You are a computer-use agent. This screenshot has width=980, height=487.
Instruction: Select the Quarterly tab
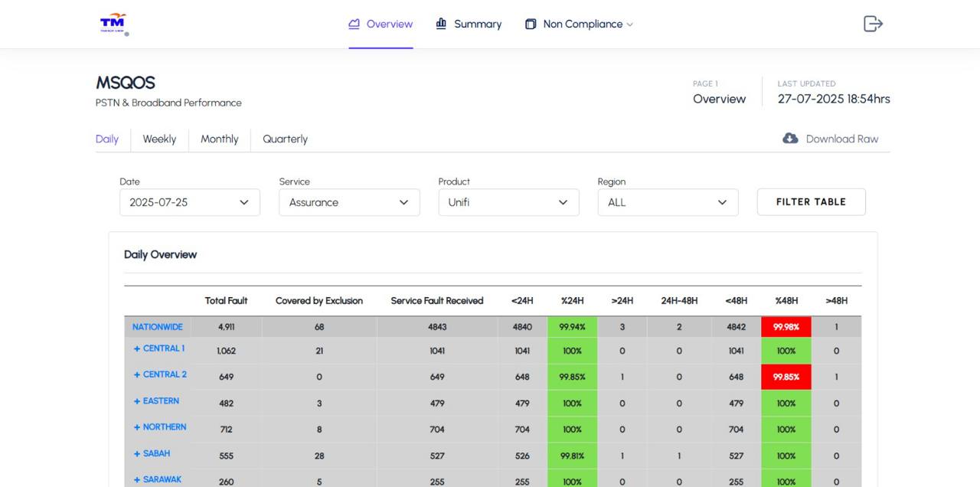pos(285,139)
